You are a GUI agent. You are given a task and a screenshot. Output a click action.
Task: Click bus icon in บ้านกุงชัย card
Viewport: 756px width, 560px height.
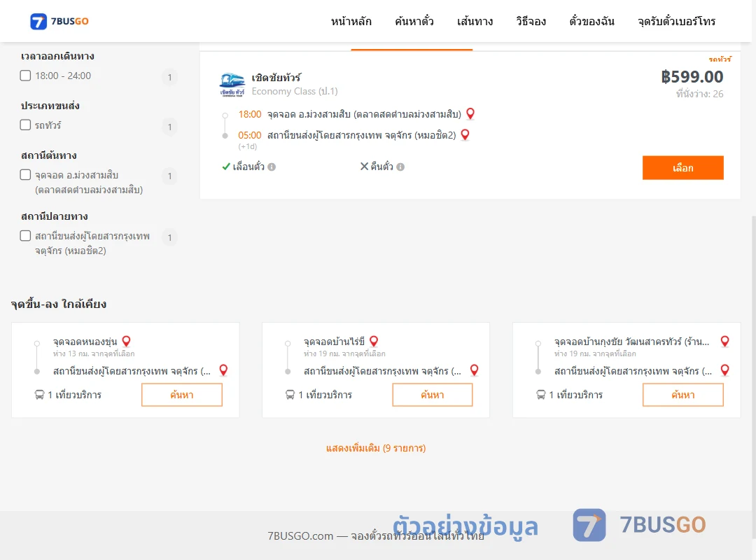(x=541, y=395)
